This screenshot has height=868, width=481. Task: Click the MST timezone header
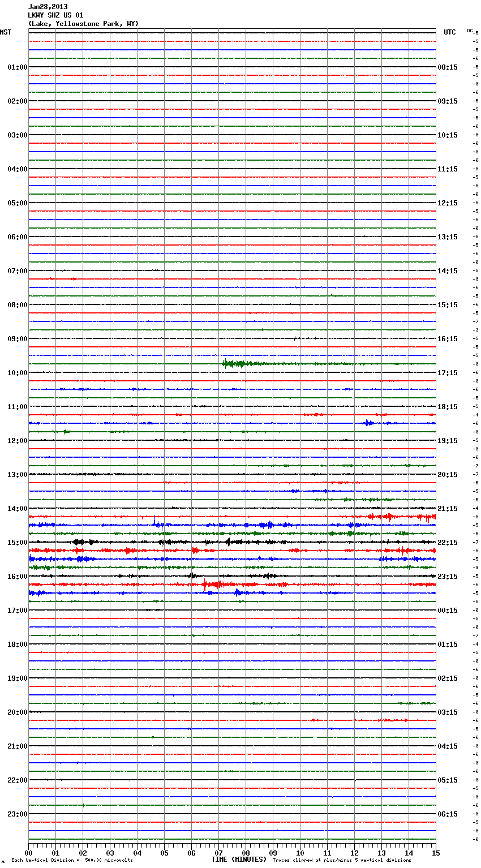6,32
